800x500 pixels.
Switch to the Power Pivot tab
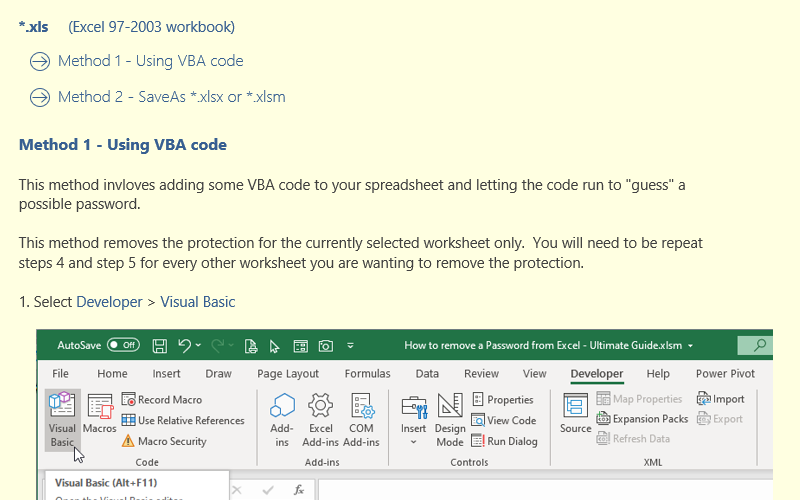(725, 373)
